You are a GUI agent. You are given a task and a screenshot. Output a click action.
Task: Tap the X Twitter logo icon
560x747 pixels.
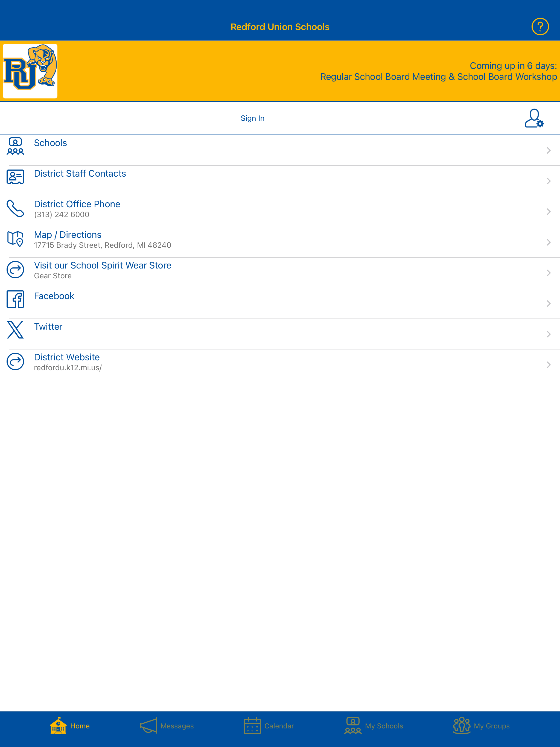pyautogui.click(x=15, y=330)
